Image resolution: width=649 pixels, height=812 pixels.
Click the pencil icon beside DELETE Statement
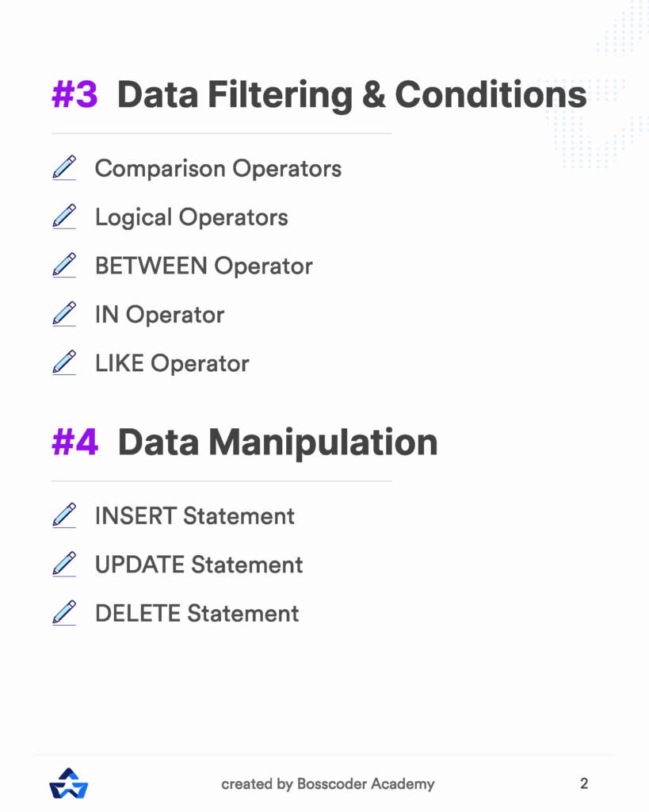tap(64, 613)
